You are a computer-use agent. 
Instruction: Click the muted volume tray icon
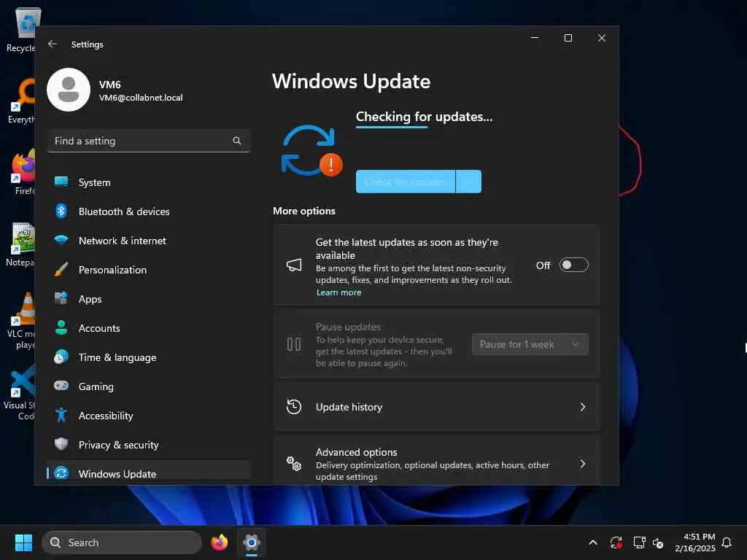coord(659,542)
